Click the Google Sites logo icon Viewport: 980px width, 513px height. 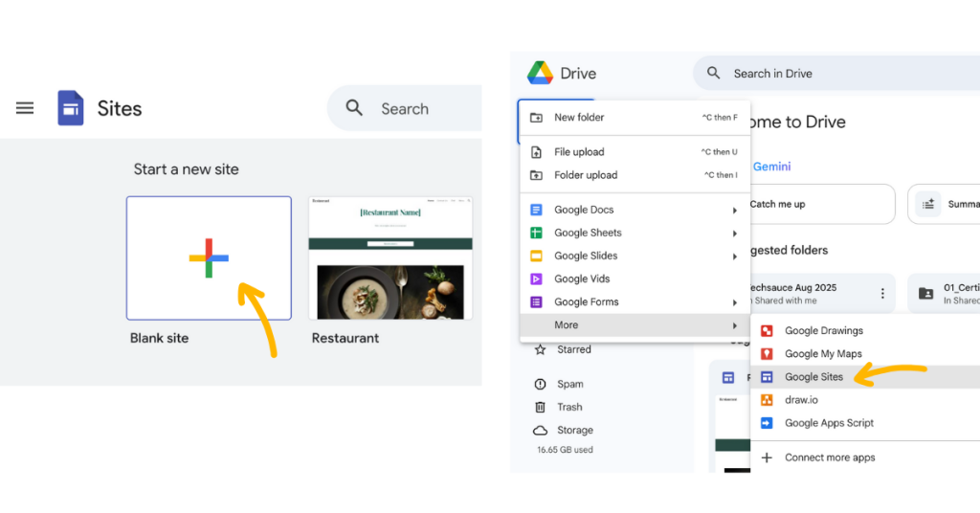pyautogui.click(x=71, y=108)
